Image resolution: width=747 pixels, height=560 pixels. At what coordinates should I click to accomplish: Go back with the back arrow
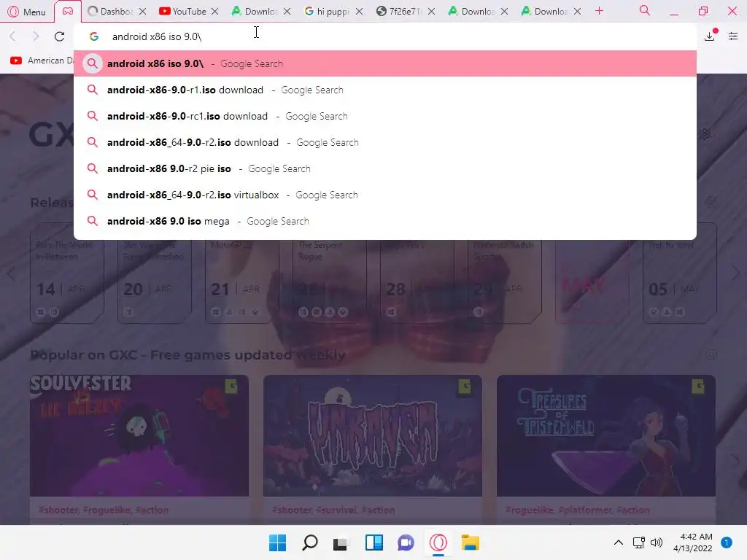coord(13,36)
